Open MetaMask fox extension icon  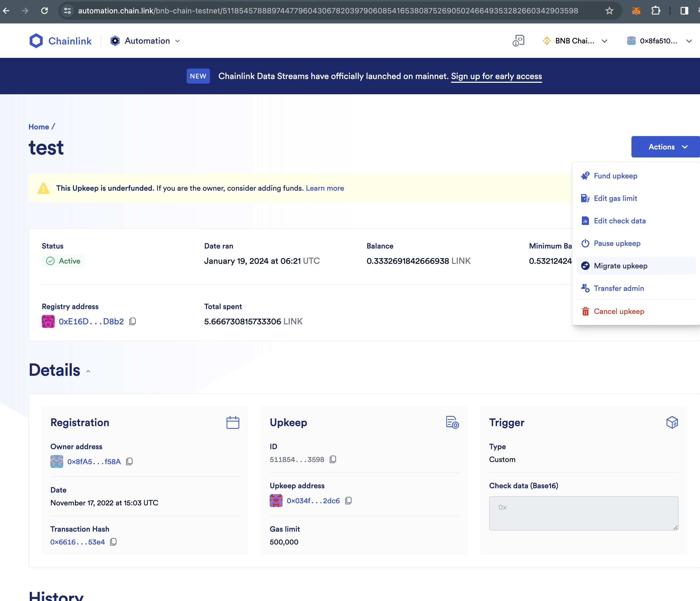point(636,11)
